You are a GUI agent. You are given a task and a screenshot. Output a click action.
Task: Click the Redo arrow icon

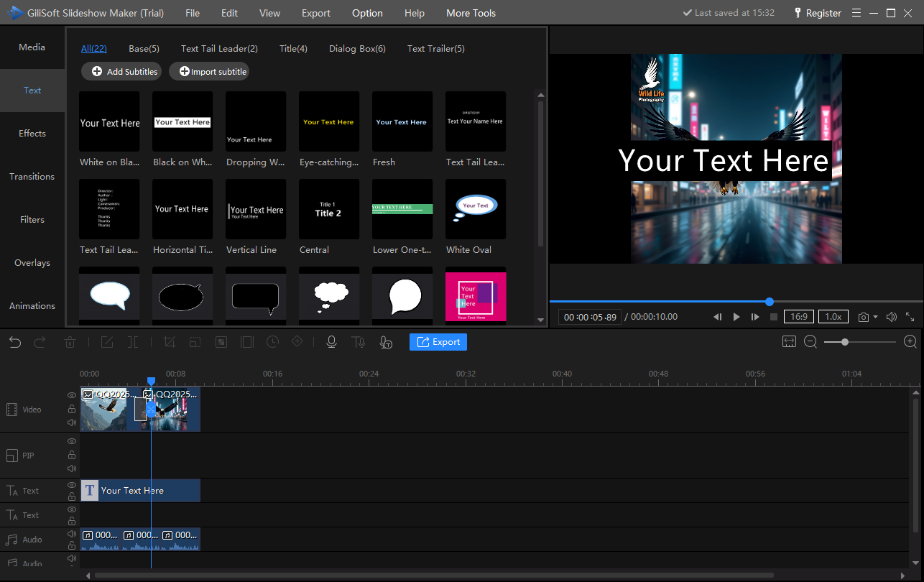coord(40,342)
